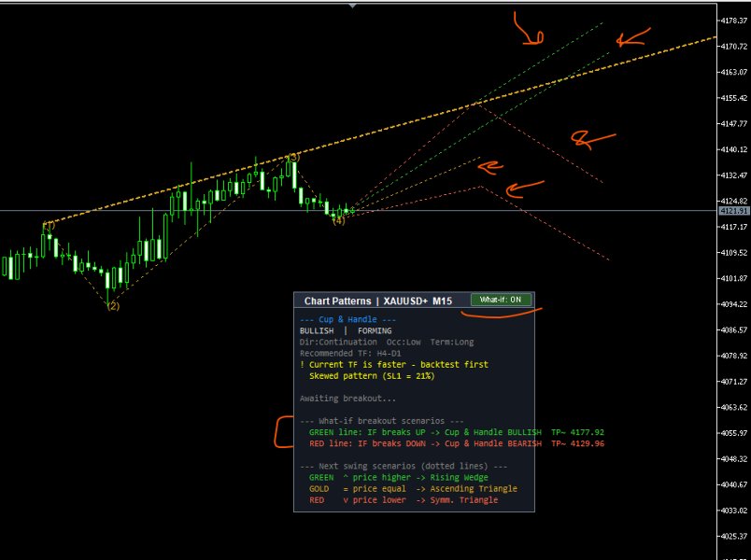Click price axis label 4147.77
Screen dimensions: 751x560
(734, 124)
